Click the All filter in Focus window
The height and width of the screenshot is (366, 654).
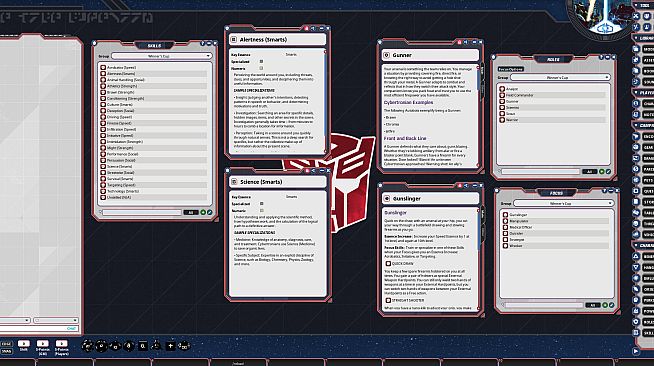point(593,305)
